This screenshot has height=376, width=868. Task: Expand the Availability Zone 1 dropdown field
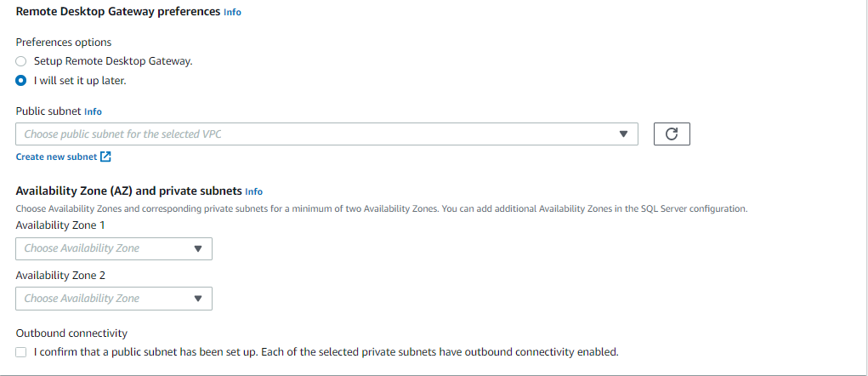pyautogui.click(x=114, y=248)
